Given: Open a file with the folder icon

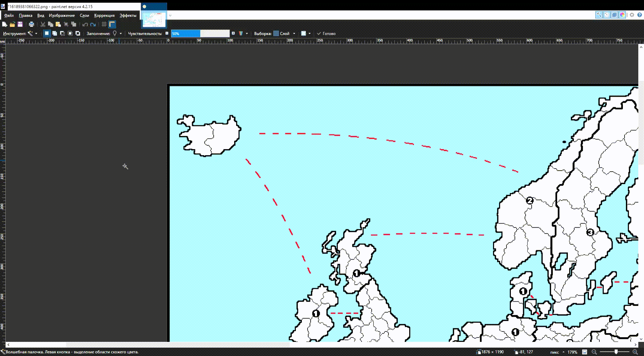Looking at the screenshot, I should pyautogui.click(x=12, y=24).
